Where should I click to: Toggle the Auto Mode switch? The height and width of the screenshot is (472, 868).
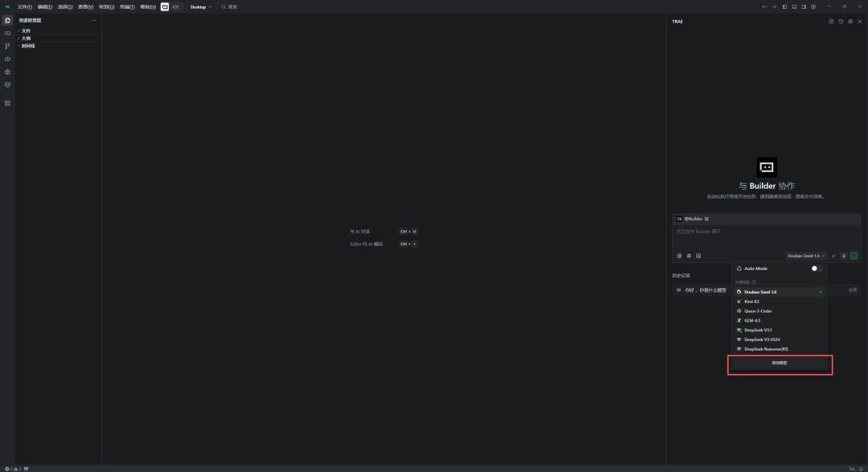tap(817, 269)
